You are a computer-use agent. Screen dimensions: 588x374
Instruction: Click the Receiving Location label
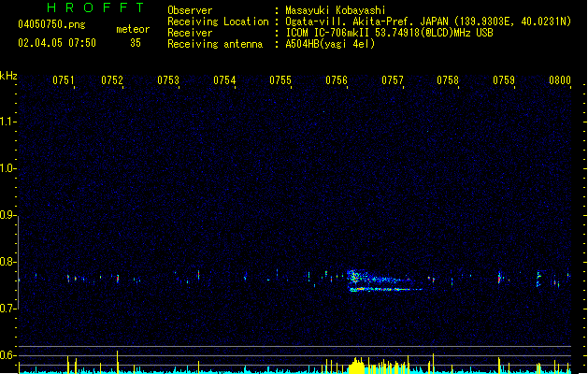tap(218, 22)
